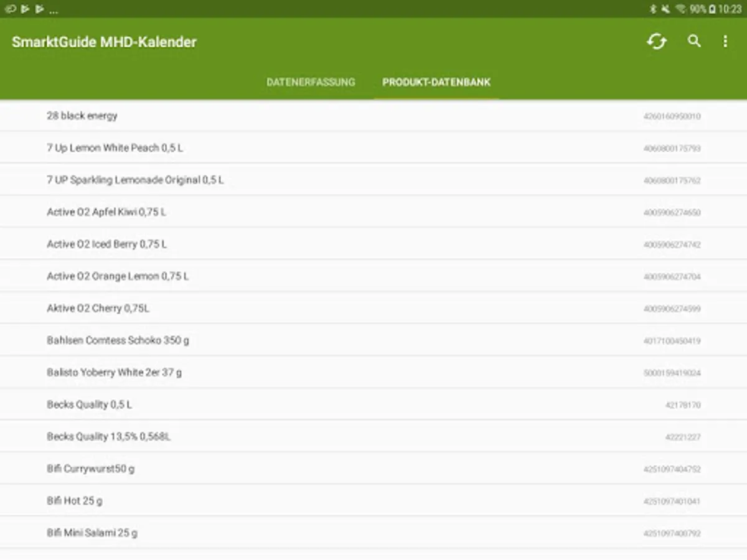Select the PRODUKT-DATENBANK tab
747x560 pixels.
(x=436, y=82)
